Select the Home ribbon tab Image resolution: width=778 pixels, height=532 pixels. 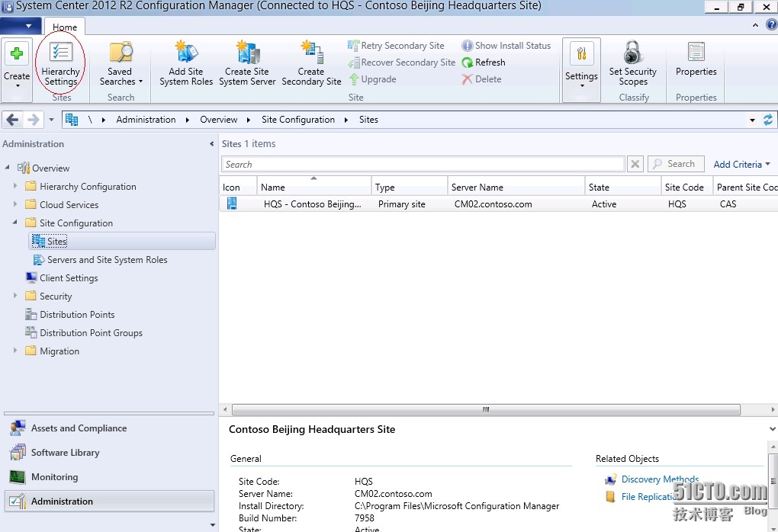[65, 27]
